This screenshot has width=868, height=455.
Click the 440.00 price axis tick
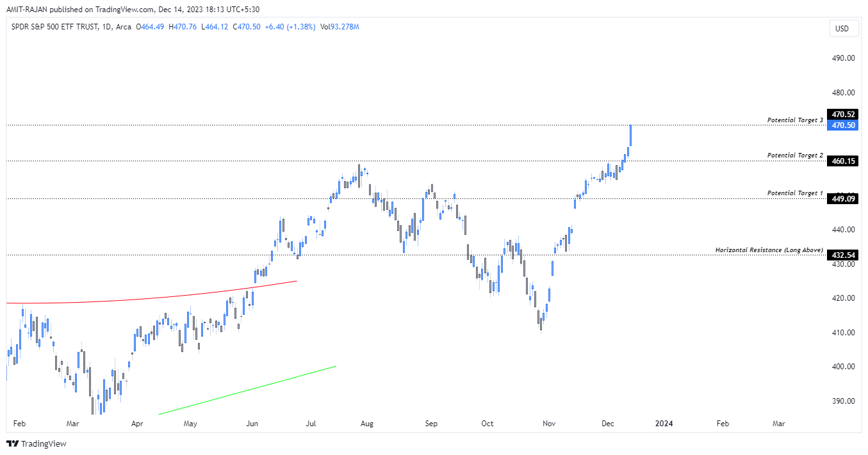[843, 230]
